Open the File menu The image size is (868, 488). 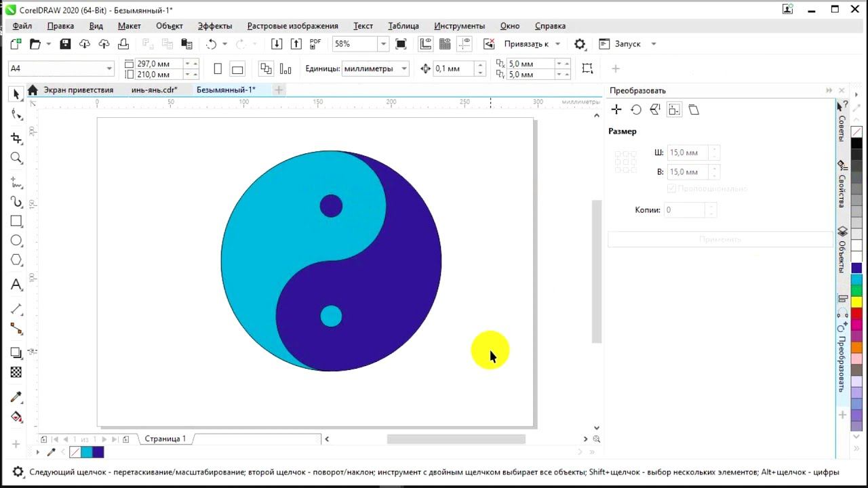[x=22, y=26]
